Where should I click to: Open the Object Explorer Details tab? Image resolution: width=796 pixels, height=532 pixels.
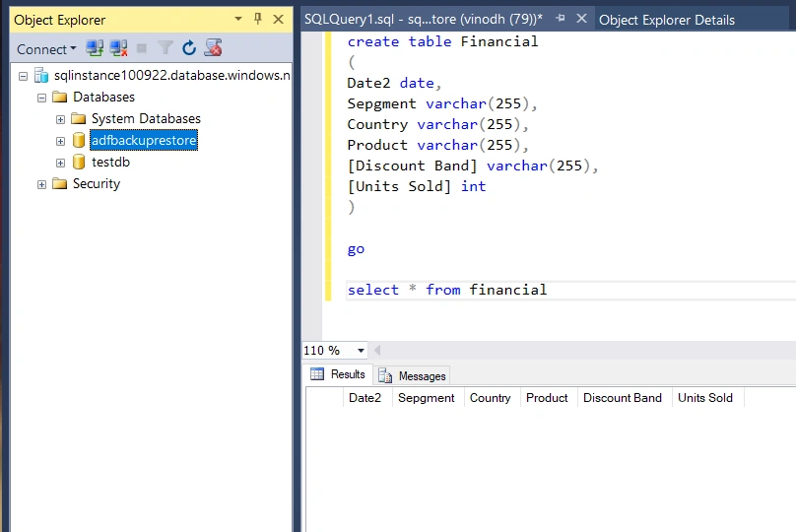tap(667, 20)
